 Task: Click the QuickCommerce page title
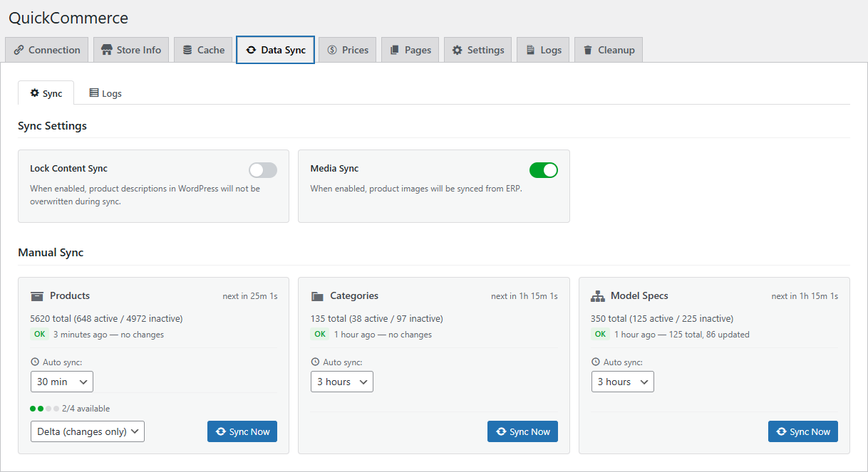point(68,19)
